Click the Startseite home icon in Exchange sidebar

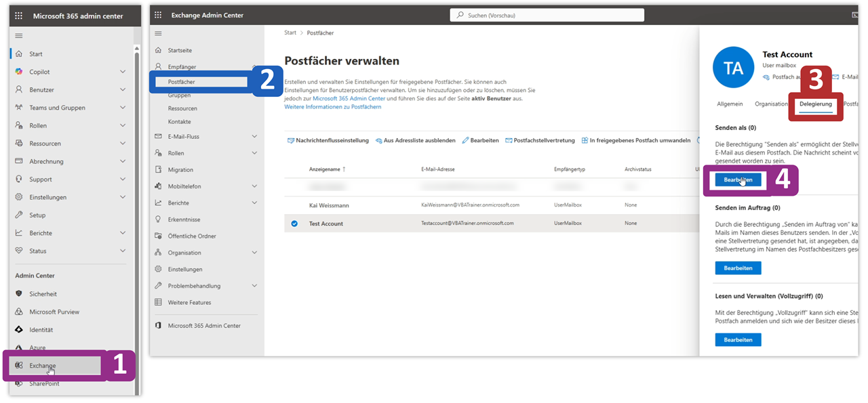click(158, 50)
